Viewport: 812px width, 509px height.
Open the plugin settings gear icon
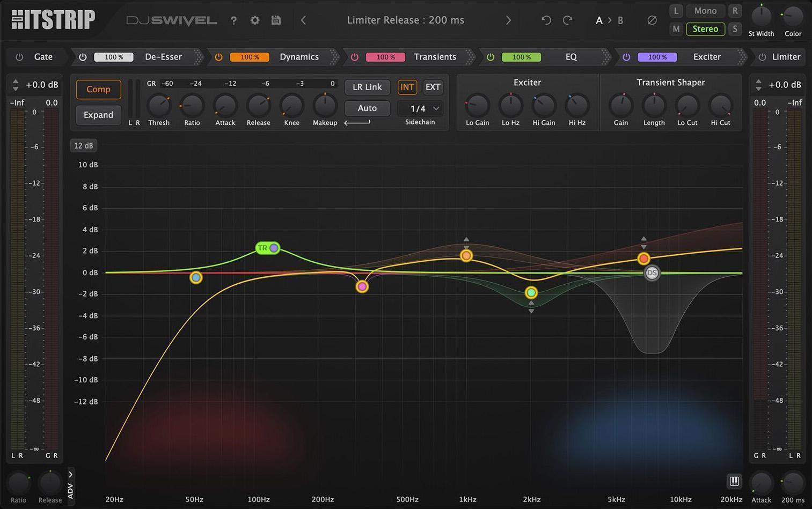254,20
